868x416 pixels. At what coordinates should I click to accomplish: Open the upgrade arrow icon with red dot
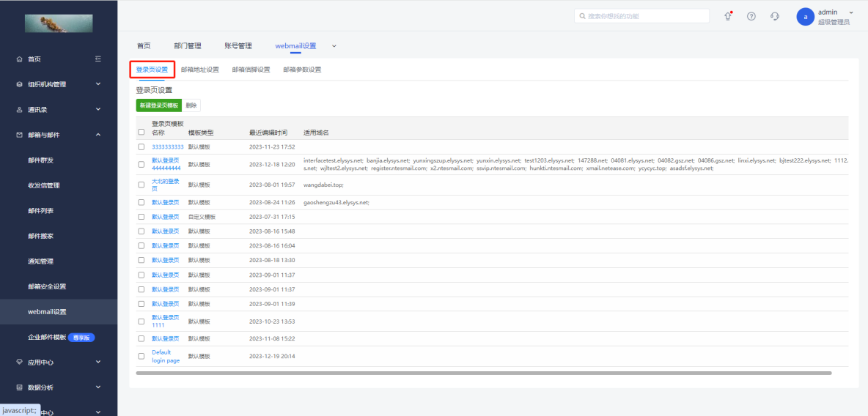[x=729, y=16]
